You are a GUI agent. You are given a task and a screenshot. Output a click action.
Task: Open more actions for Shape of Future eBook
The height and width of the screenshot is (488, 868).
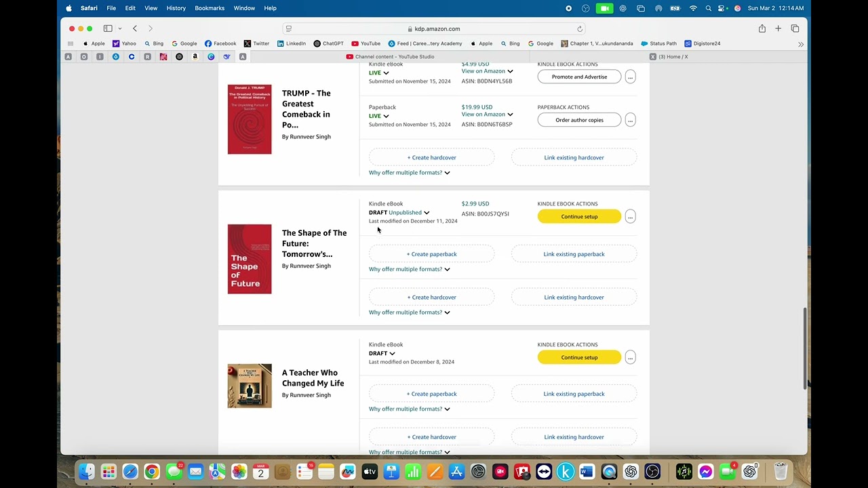coord(630,216)
